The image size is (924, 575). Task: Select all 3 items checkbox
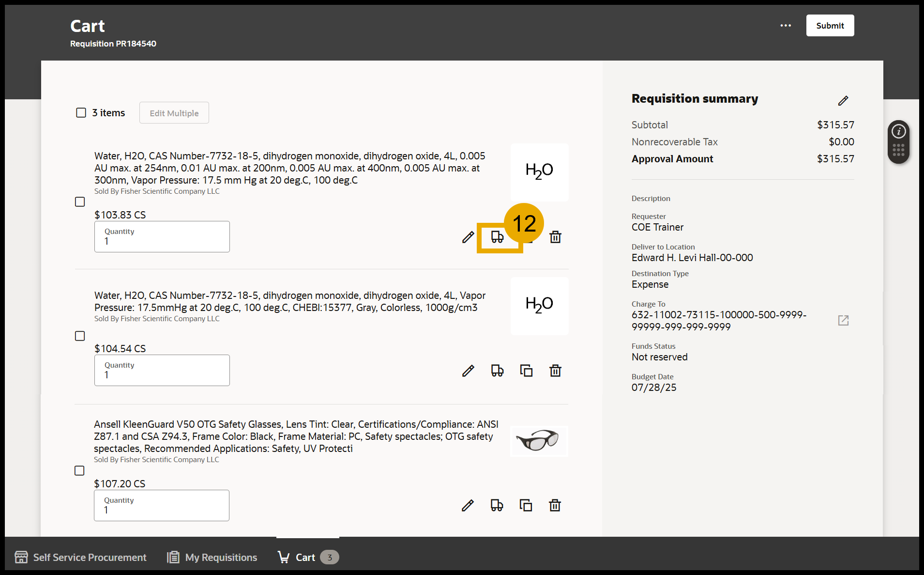pos(81,112)
